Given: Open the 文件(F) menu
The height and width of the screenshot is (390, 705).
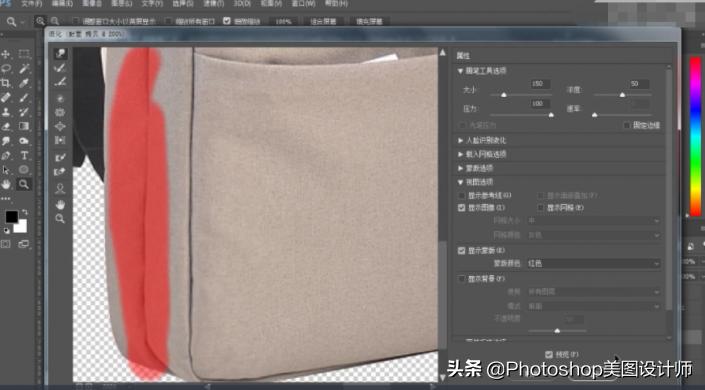Looking at the screenshot, I should point(31,4).
